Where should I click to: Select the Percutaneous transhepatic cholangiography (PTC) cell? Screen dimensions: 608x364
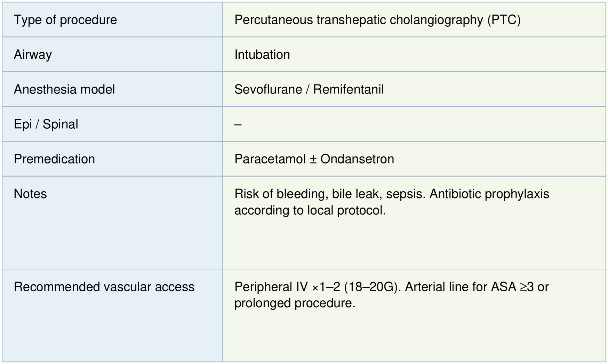[x=377, y=20]
